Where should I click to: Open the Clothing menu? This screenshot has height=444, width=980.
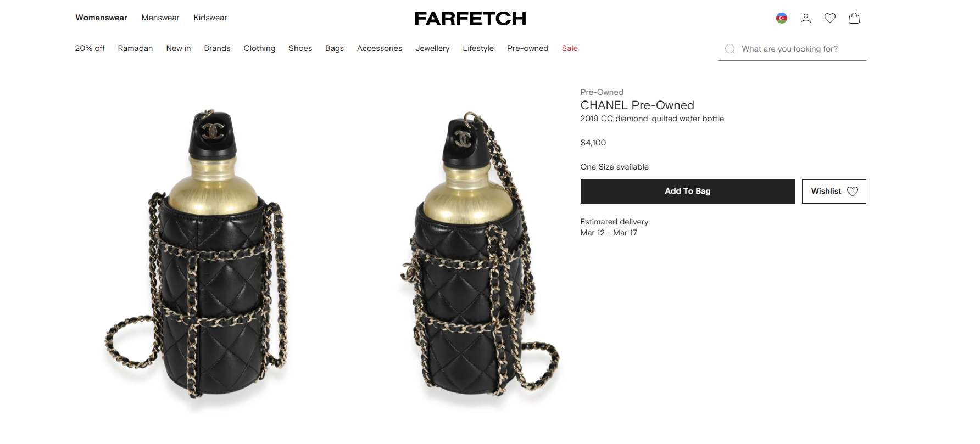[259, 48]
